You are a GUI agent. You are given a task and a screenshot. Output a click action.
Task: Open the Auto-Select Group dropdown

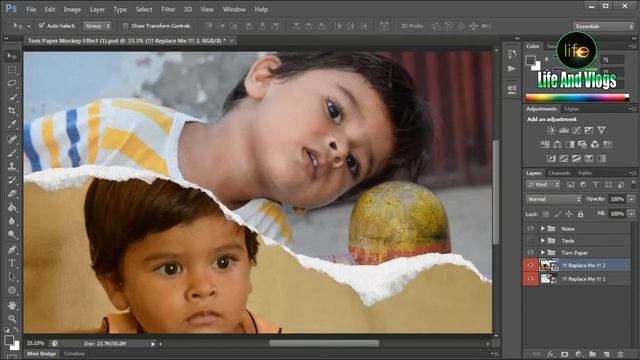point(97,26)
